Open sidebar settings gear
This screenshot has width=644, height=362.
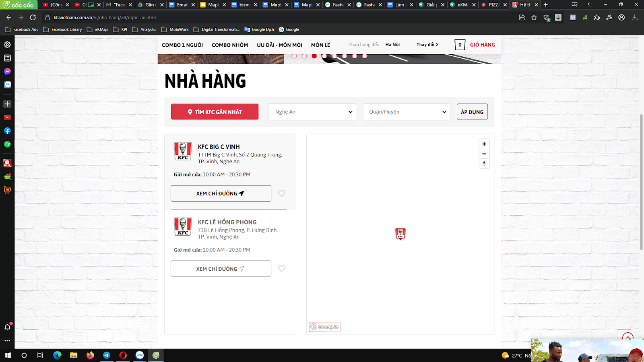point(7,45)
